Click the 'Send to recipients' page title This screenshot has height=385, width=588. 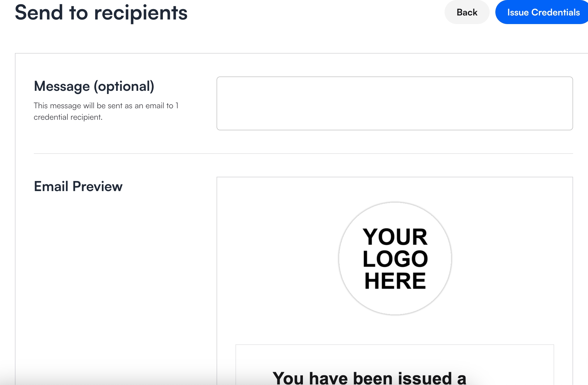[101, 13]
